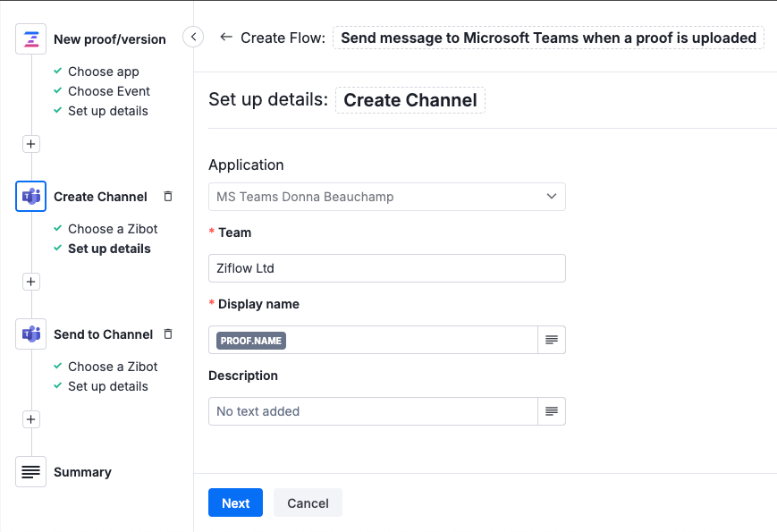Click the Next button
Image resolution: width=777 pixels, height=532 pixels.
pos(235,502)
